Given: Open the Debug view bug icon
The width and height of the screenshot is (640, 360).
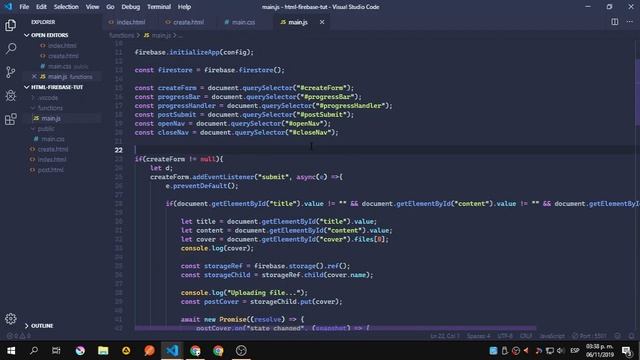Looking at the screenshot, I should [x=11, y=96].
